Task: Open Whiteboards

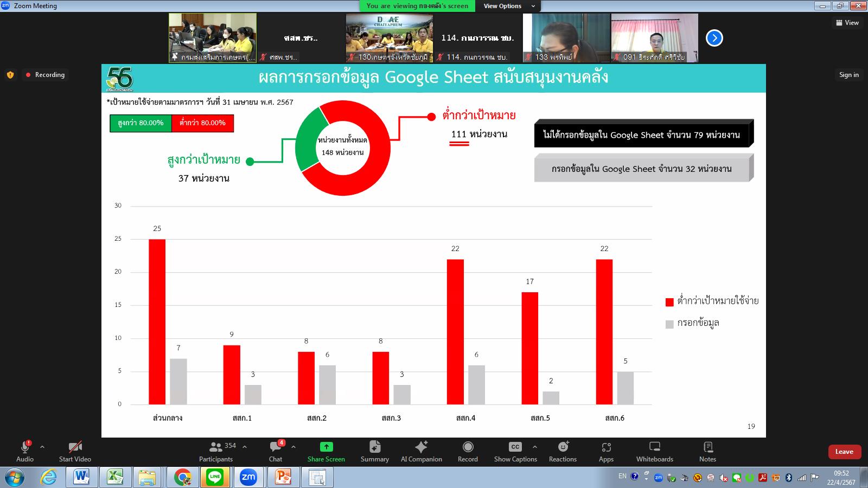Action: pyautogui.click(x=654, y=451)
